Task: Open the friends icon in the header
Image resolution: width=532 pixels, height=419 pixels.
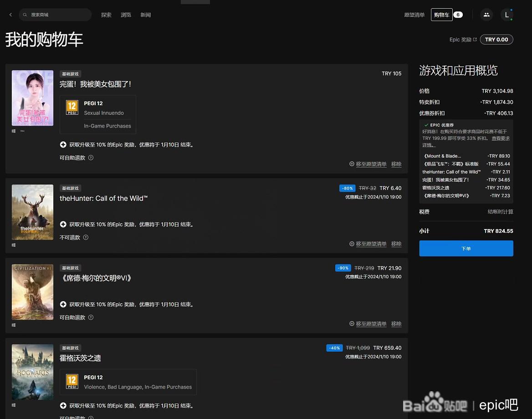Action: 486,15
